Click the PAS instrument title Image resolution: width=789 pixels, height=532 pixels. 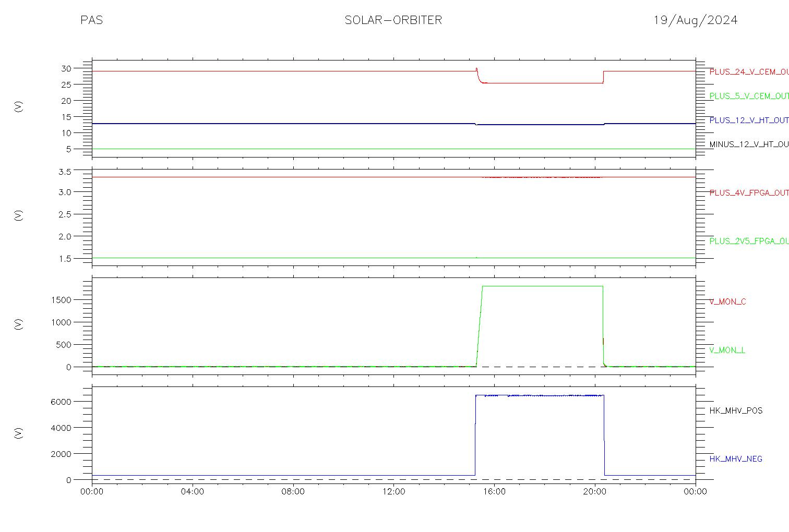(x=91, y=20)
